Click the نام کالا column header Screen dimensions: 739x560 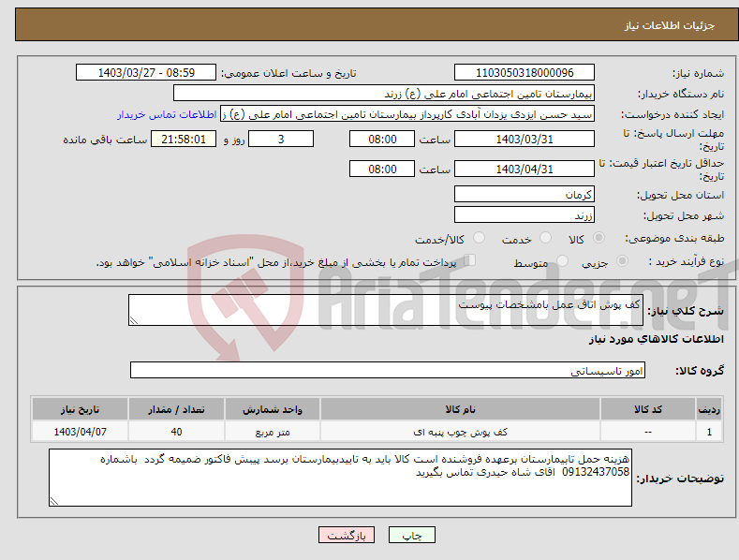[x=460, y=409]
